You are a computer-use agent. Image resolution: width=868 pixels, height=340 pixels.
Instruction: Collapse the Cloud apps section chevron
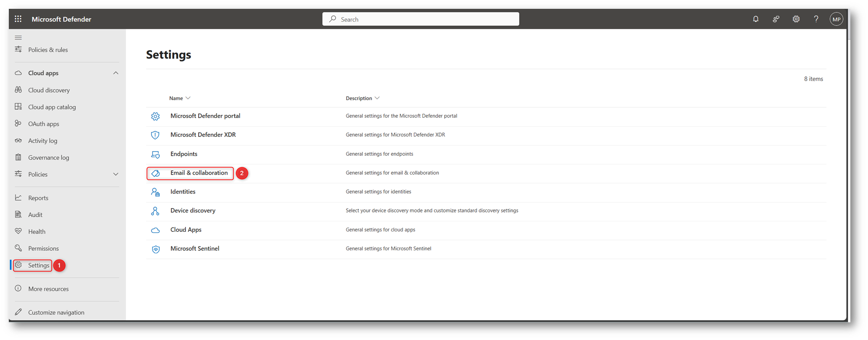(x=116, y=73)
